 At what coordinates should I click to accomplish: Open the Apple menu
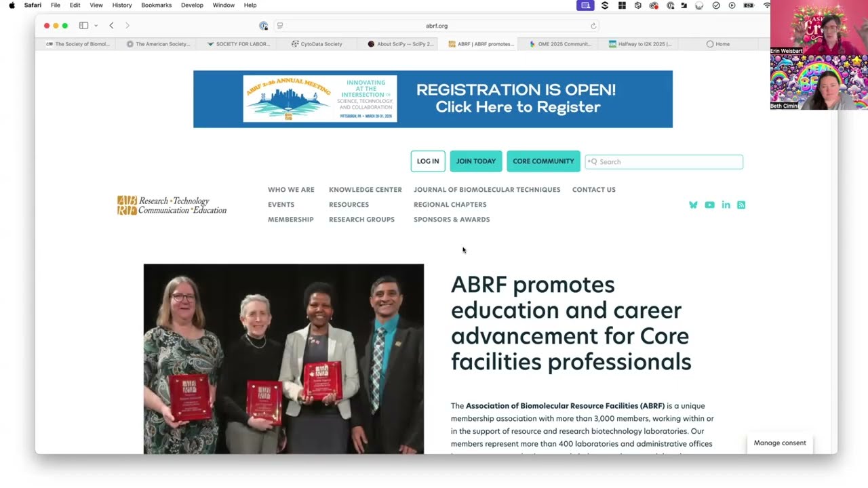12,5
